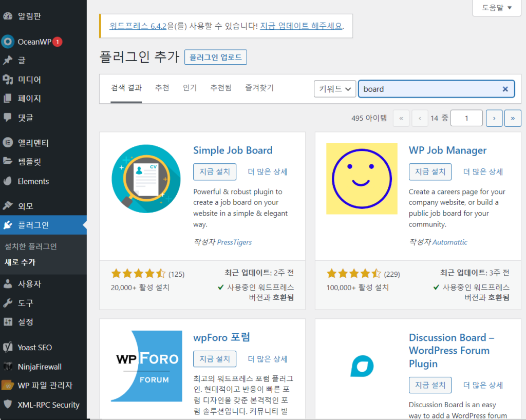526x420 pixels.
Task: Open the 알림판 dashboard icon
Action: (8, 16)
